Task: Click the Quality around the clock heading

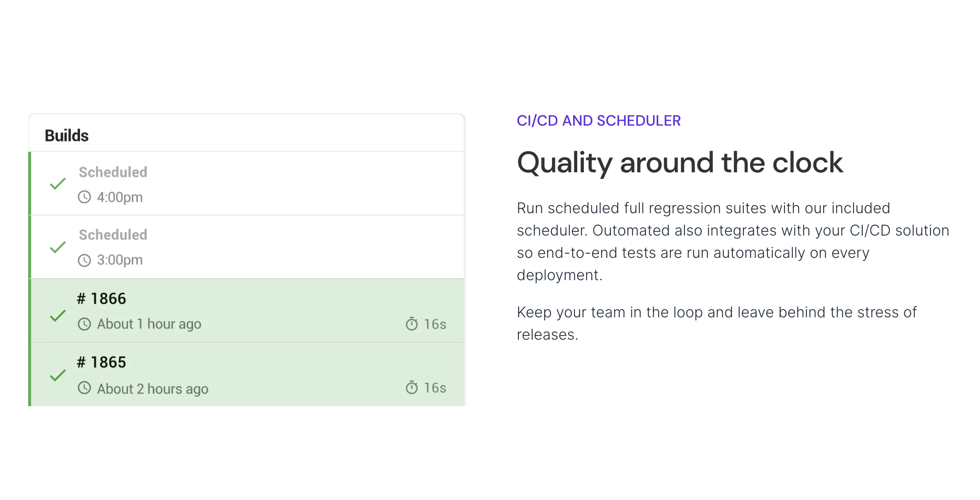Action: click(x=680, y=163)
